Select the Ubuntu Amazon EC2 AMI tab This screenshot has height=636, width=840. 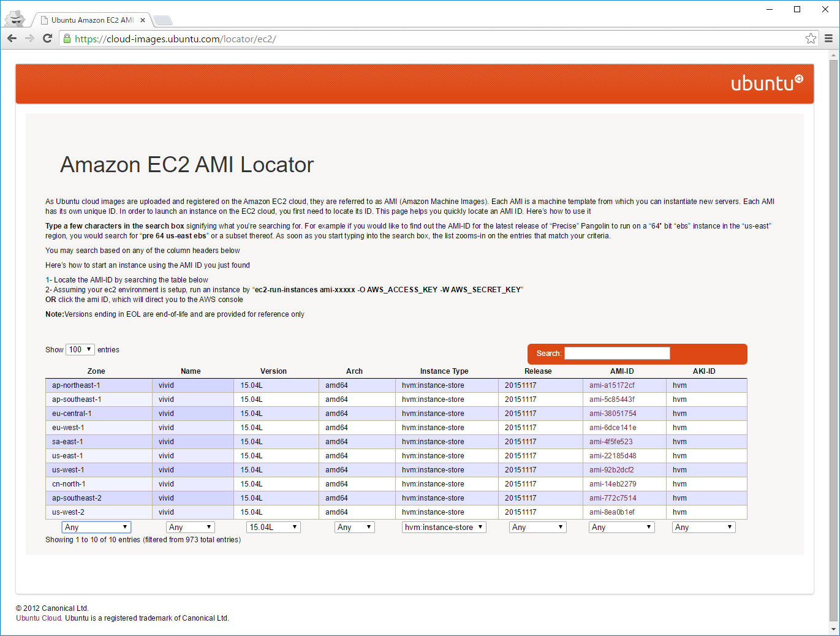92,20
